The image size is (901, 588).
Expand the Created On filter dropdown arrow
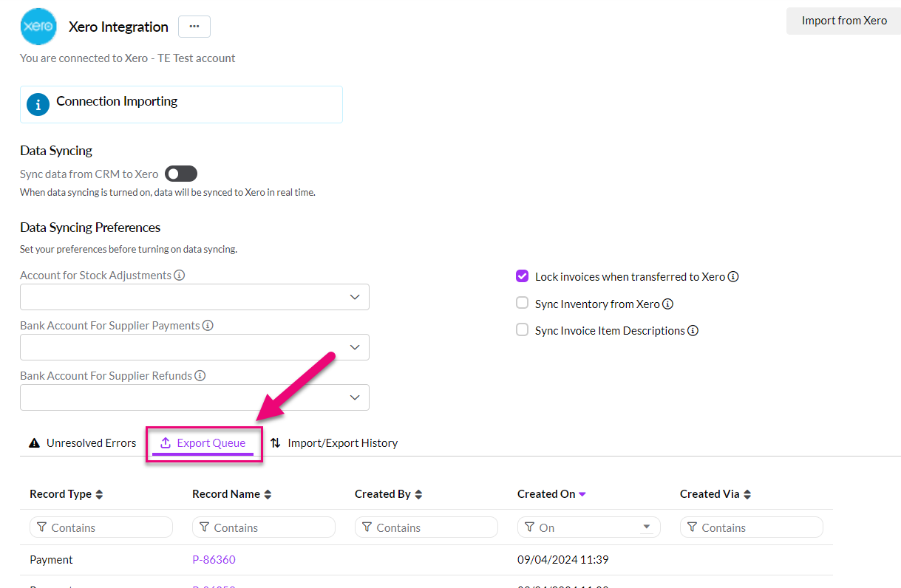[x=647, y=527]
